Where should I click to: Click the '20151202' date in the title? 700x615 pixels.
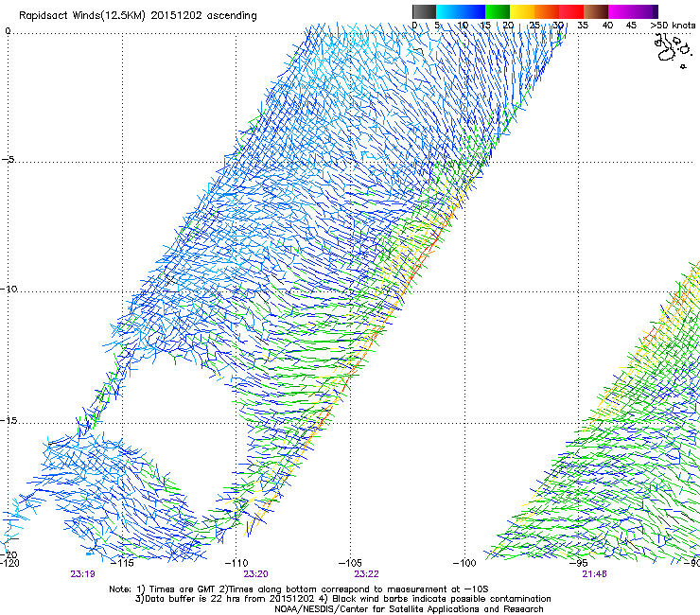176,16
